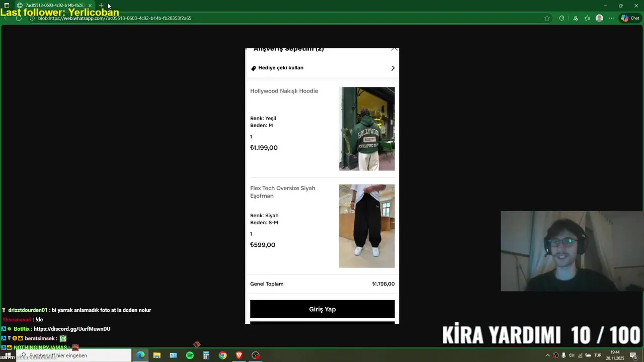
Task: Open the Wi-Fi network tray icon
Action: coord(580,355)
